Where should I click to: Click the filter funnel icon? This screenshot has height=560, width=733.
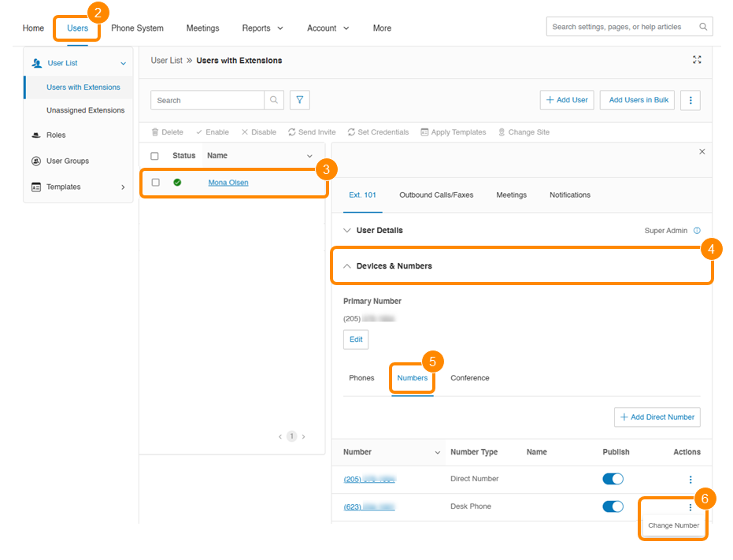[x=299, y=100]
